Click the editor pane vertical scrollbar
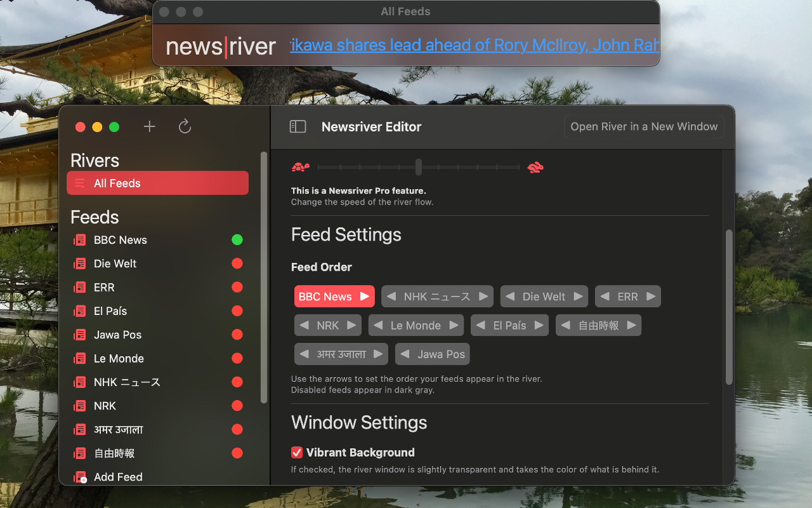The height and width of the screenshot is (508, 812). click(729, 307)
